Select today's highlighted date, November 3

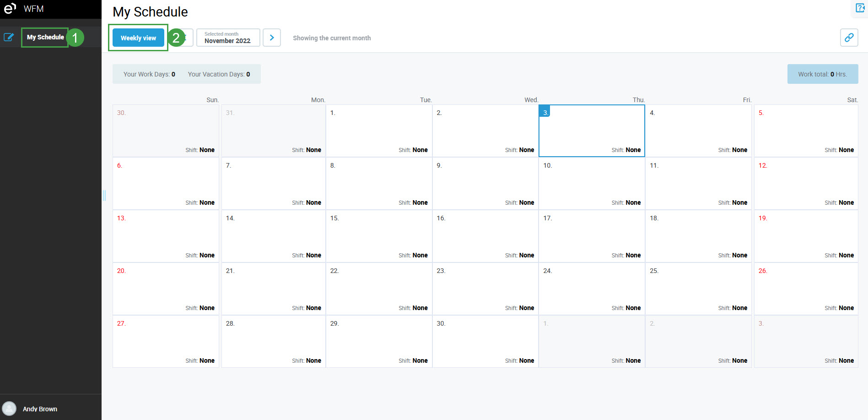point(592,131)
